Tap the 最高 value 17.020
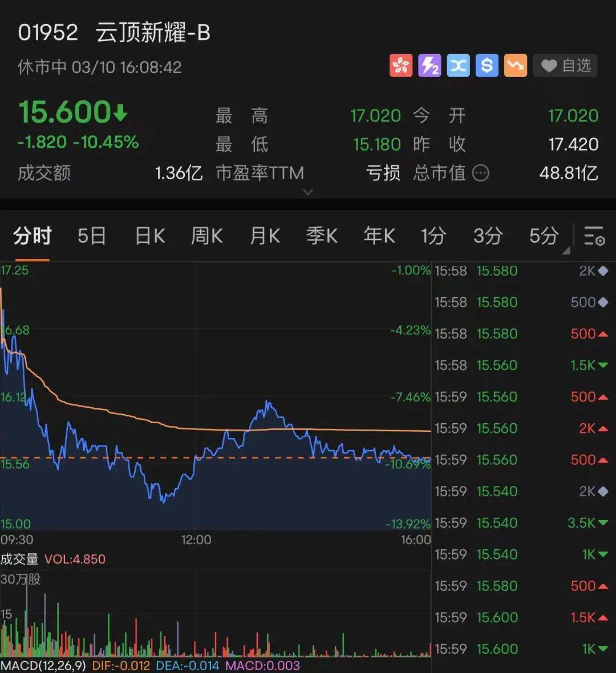Viewport: 616px width, 673px height. coord(376,116)
